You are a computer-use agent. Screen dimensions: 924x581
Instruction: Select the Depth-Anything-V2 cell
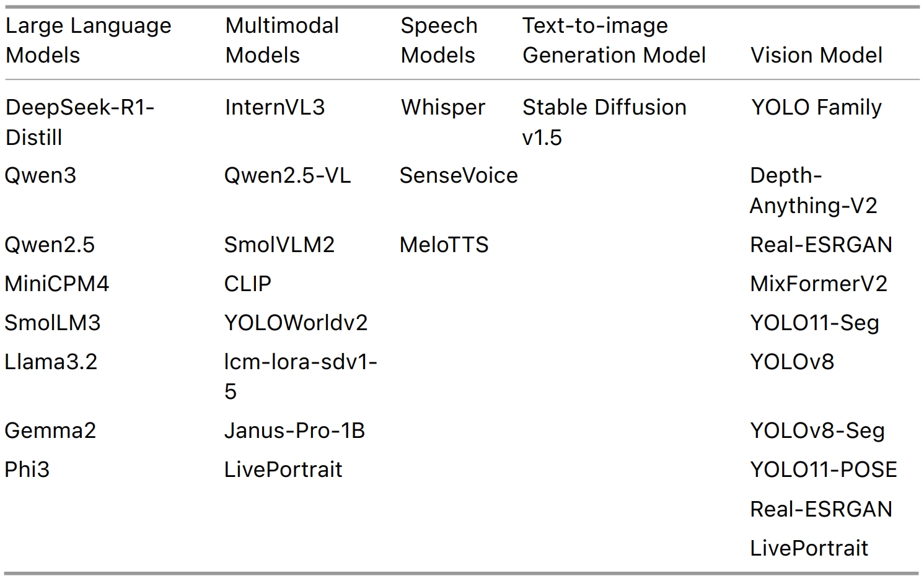coord(813,190)
